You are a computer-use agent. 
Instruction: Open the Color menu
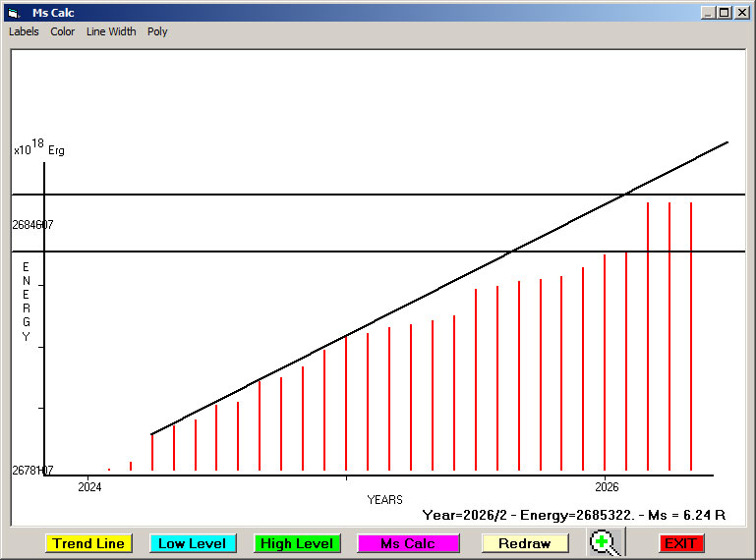[x=63, y=31]
